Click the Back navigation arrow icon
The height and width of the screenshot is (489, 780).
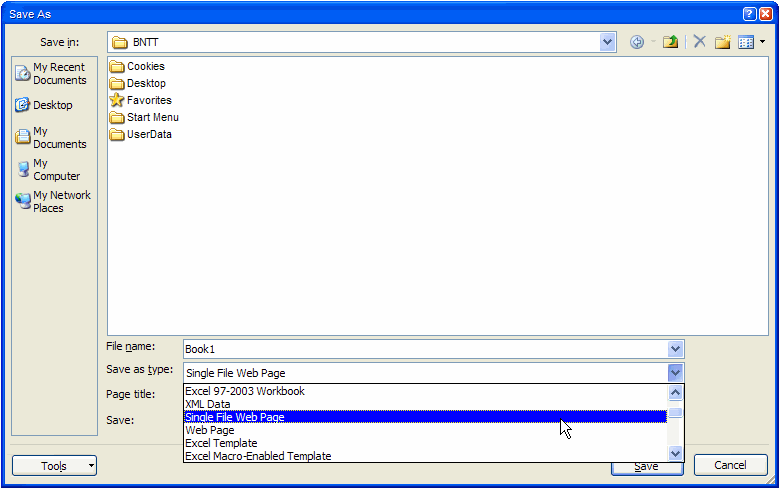coord(637,42)
